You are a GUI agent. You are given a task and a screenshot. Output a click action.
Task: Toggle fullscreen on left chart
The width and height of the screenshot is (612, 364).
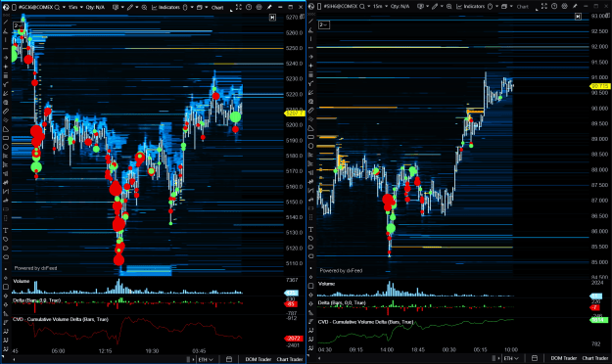tap(239, 7)
